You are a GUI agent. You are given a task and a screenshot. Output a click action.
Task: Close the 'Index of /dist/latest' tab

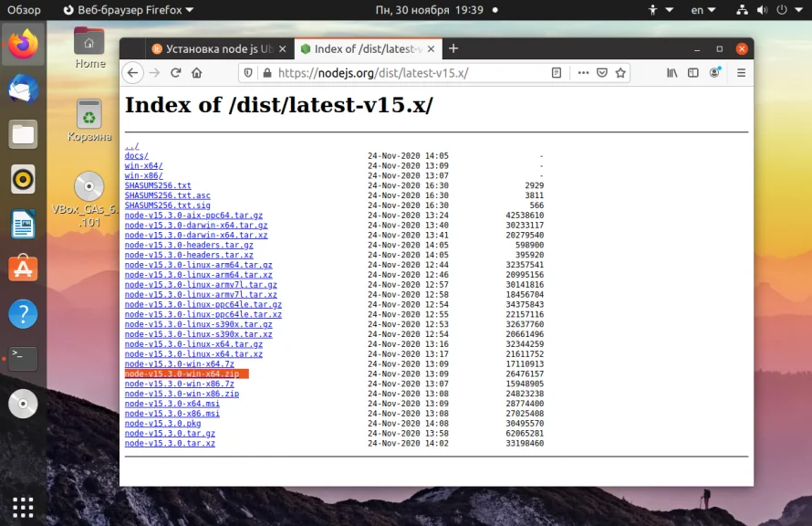click(x=431, y=48)
